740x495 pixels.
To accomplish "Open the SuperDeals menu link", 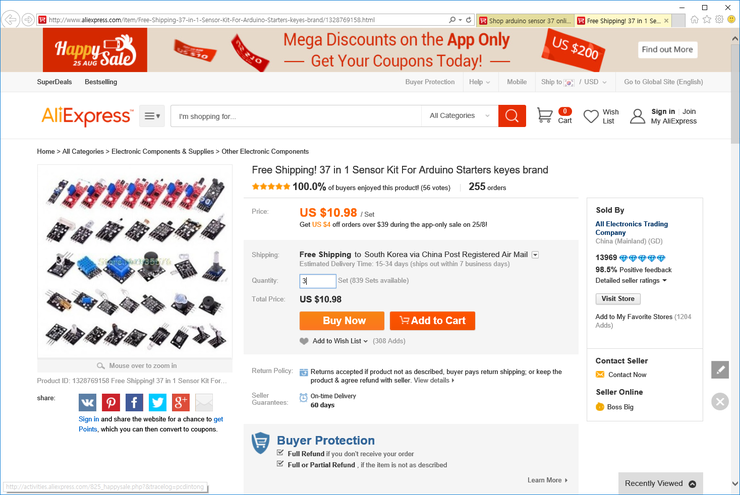I will (x=54, y=82).
